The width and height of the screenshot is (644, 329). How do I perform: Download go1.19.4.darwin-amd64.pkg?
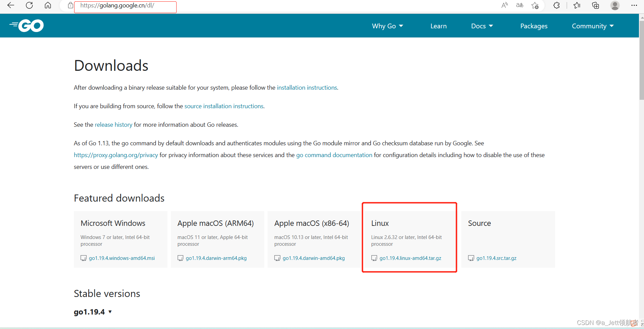[314, 258]
